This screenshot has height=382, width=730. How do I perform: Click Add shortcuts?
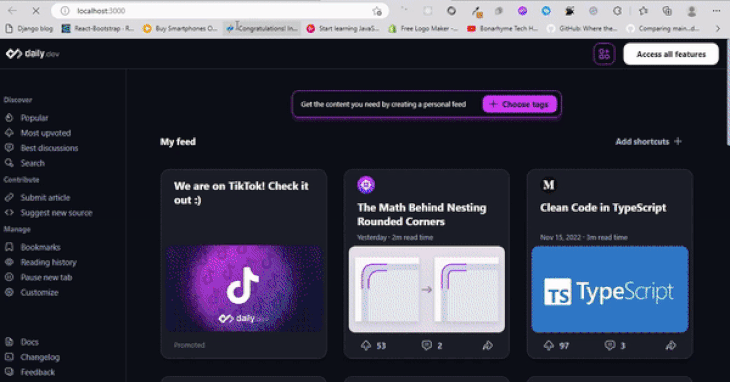pyautogui.click(x=648, y=141)
